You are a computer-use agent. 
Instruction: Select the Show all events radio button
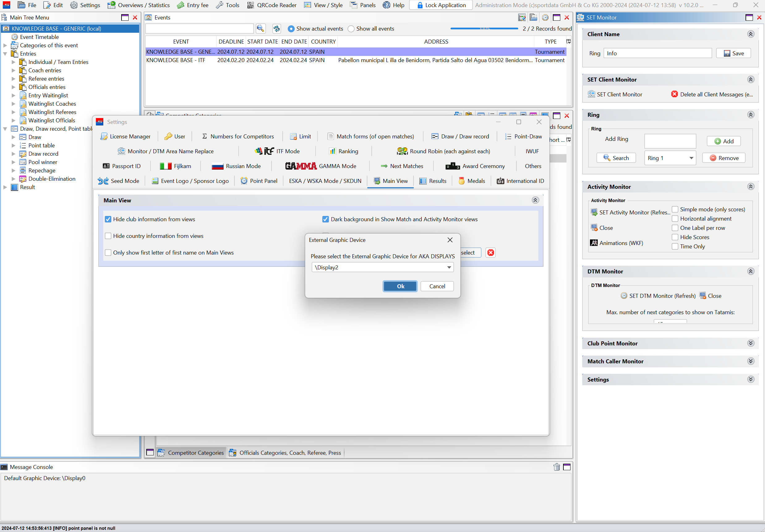coord(351,29)
